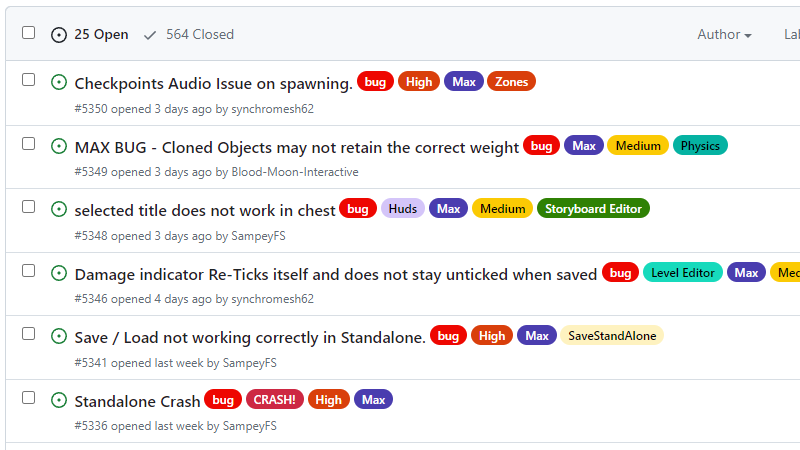Image resolution: width=800 pixels, height=450 pixels.
Task: Open the Author filter dropdown
Action: (x=724, y=35)
